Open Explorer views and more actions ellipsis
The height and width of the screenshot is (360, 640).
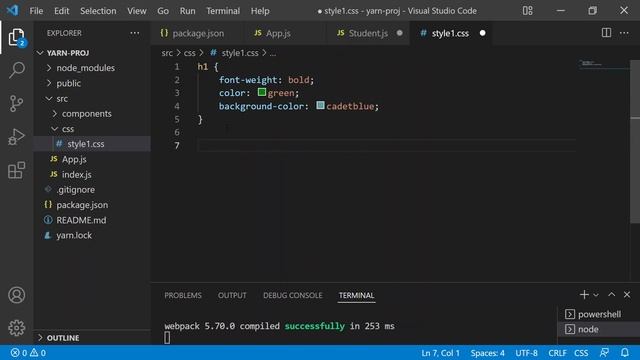pyautogui.click(x=134, y=33)
